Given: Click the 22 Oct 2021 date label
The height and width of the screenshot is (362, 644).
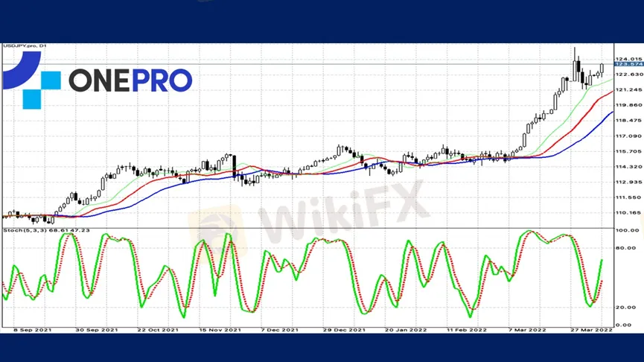Looking at the screenshot, I should (158, 329).
